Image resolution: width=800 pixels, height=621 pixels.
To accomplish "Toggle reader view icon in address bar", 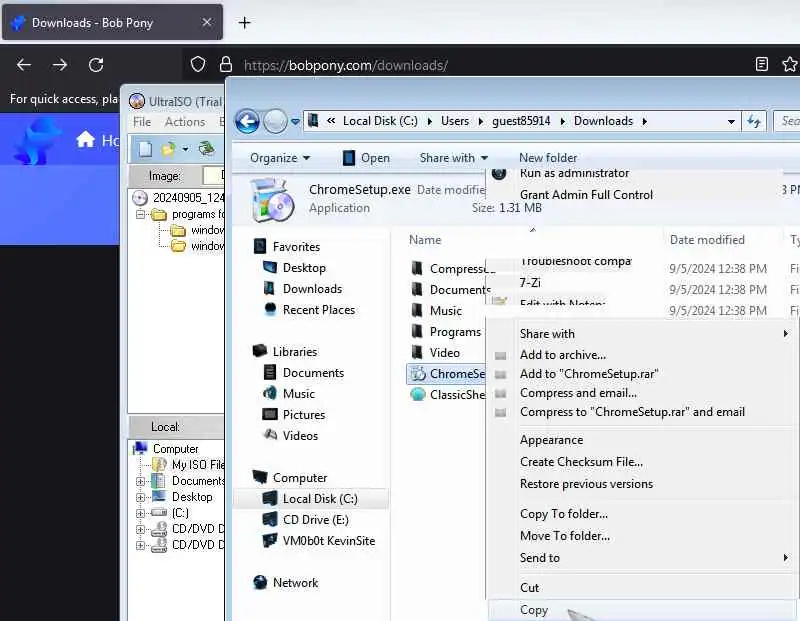I will [761, 64].
